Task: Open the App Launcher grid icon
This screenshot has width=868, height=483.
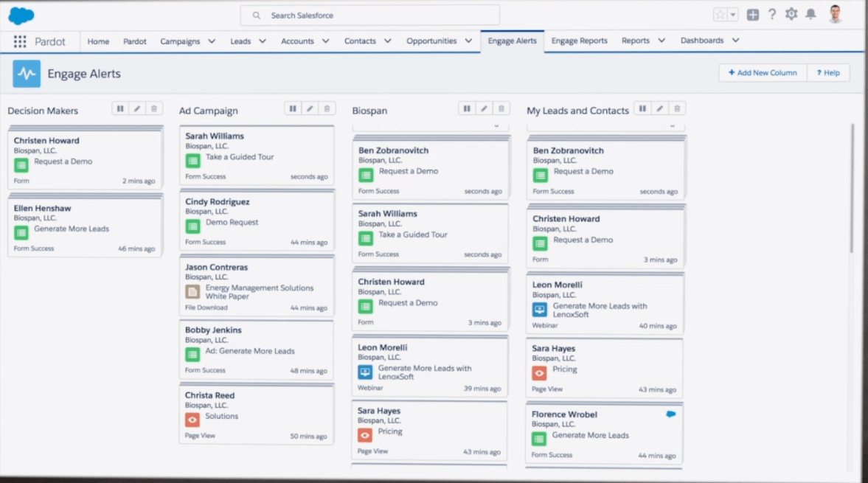Action: (x=20, y=41)
